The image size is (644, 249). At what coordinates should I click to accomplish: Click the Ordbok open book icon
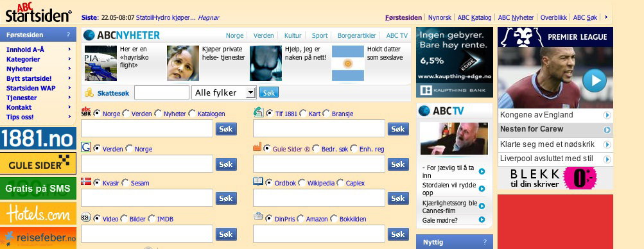[258, 182]
